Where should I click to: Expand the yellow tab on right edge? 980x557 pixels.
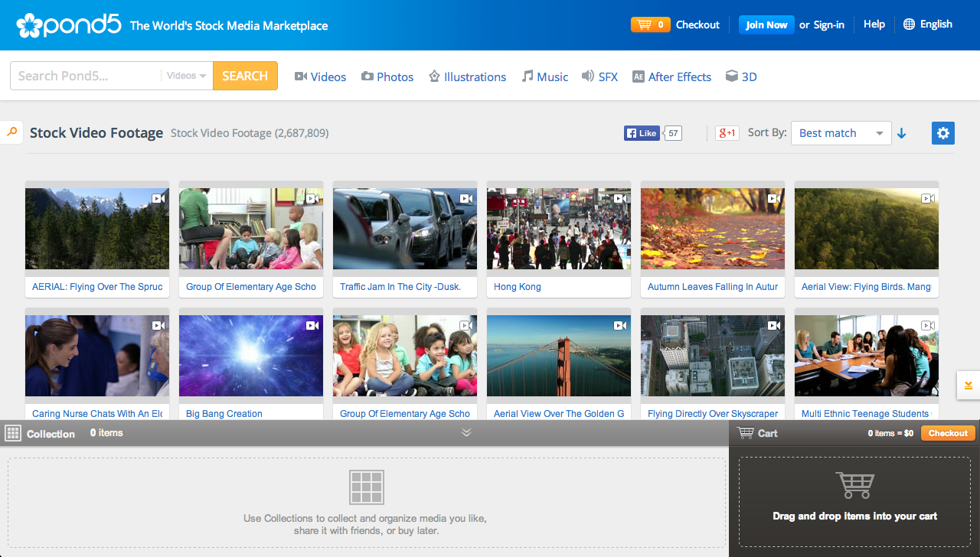[967, 386]
